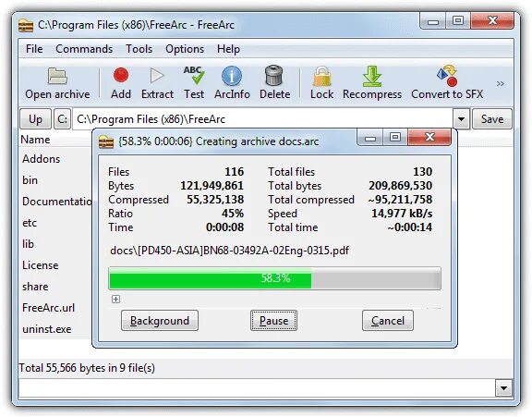Cancel the archive creation

(388, 320)
